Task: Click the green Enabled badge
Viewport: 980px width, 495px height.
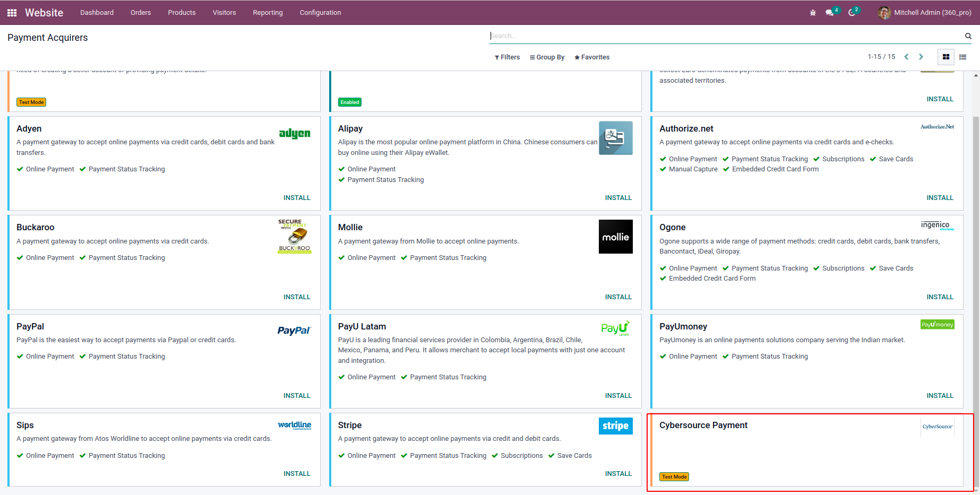Action: pos(350,102)
